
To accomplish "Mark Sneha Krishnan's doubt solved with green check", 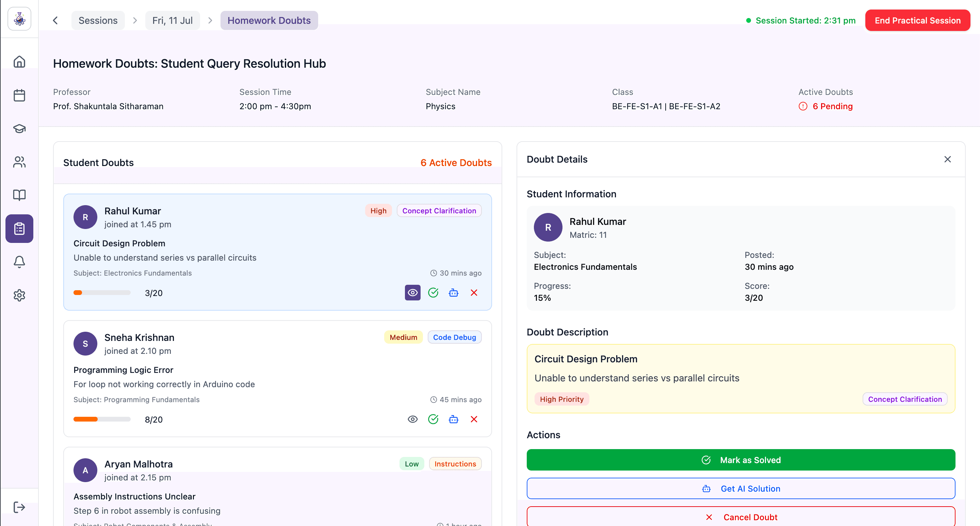I will point(433,419).
